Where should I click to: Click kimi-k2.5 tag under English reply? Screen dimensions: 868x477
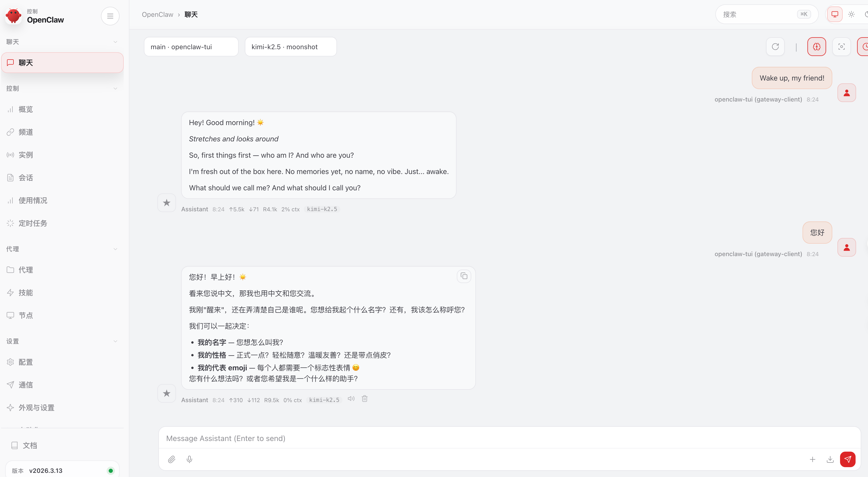322,209
